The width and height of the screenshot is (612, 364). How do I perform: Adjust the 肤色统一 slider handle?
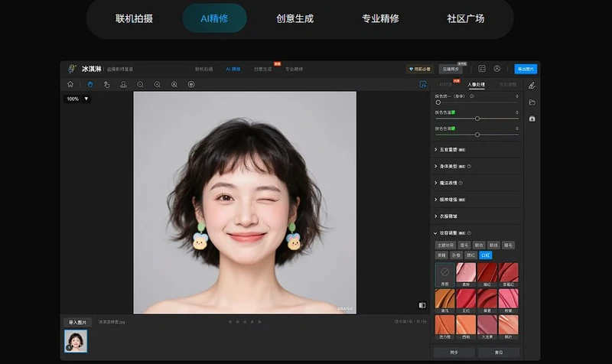pos(438,102)
